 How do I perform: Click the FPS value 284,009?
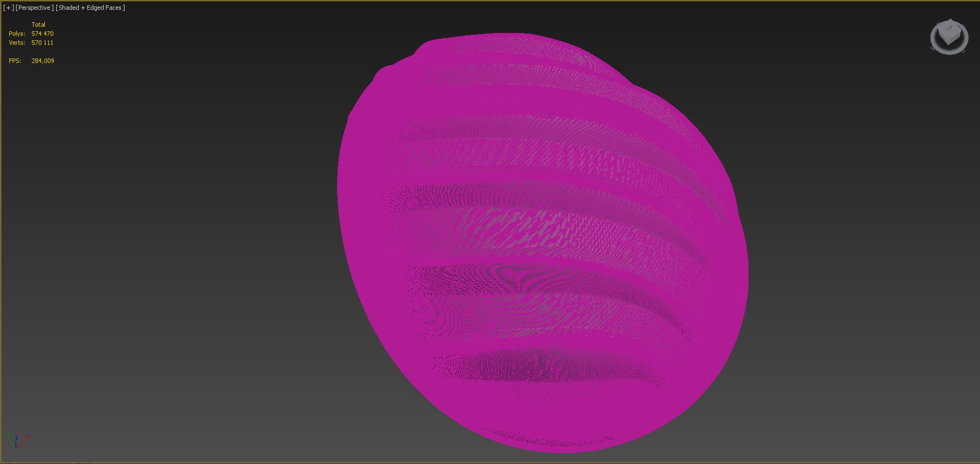pos(43,61)
